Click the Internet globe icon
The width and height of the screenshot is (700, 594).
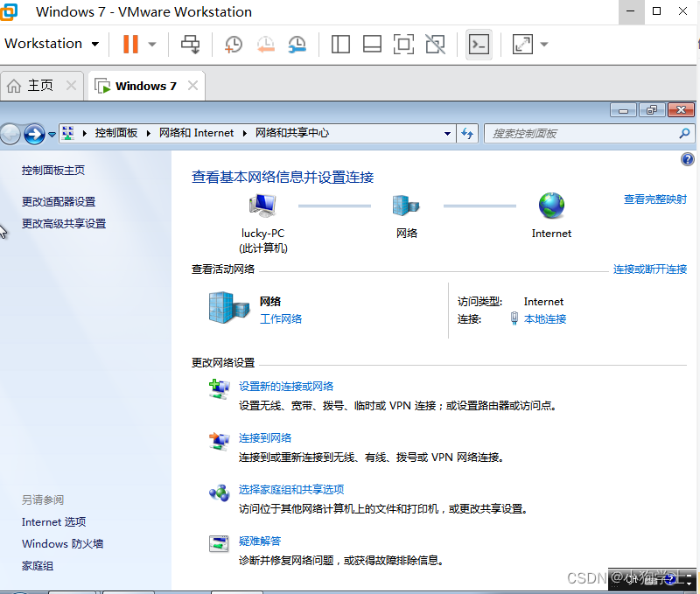click(552, 206)
